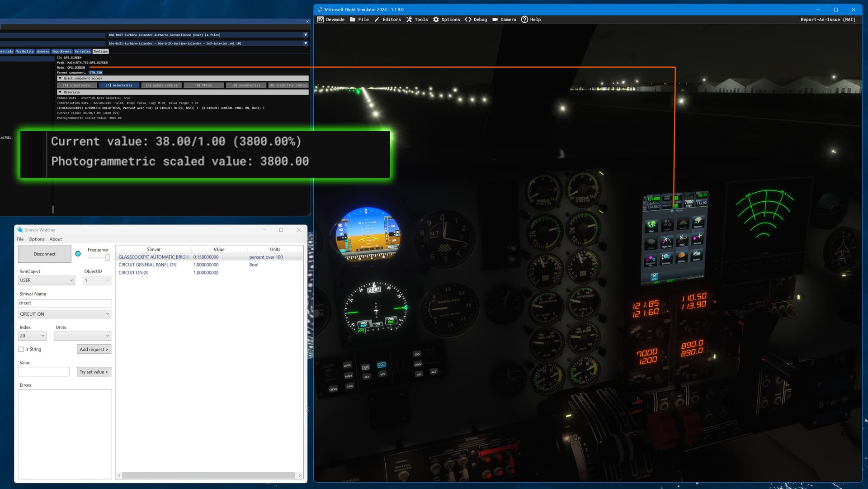This screenshot has width=868, height=489.
Task: Tap the blue MSG button on the GTN 750
Action: [x=655, y=276]
